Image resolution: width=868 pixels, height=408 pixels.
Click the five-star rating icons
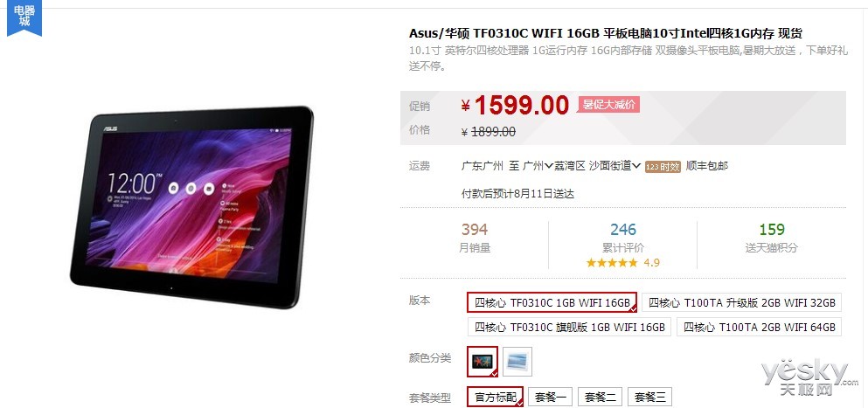pos(612,262)
